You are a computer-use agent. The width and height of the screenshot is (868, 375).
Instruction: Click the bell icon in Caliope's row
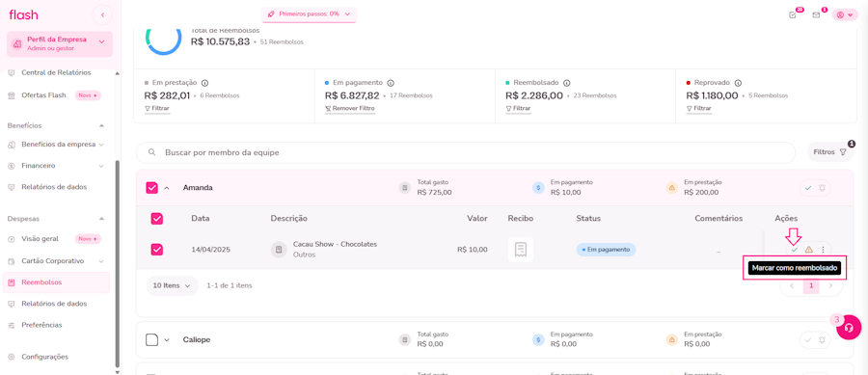(x=822, y=340)
